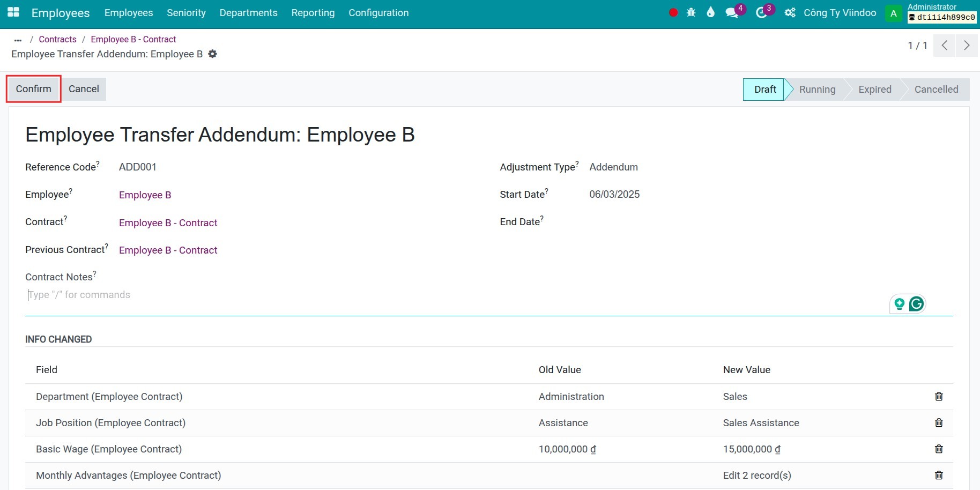Open the gear actions menu beside record title

212,54
